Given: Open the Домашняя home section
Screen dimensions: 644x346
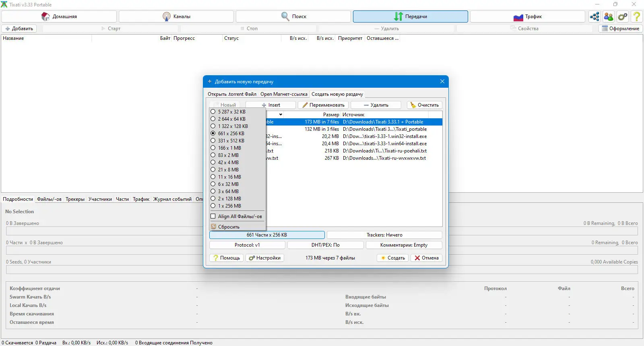Looking at the screenshot, I should pos(59,16).
